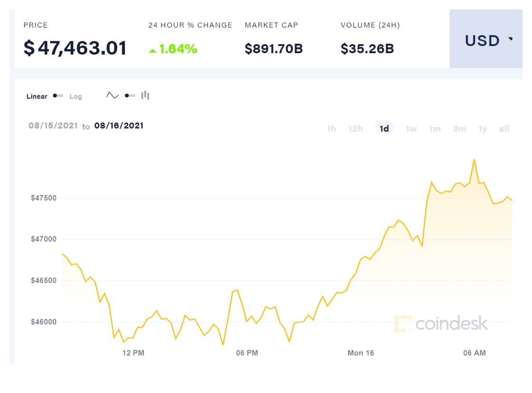The height and width of the screenshot is (393, 532).
Task: Show the all-time price range
Action: click(x=504, y=129)
